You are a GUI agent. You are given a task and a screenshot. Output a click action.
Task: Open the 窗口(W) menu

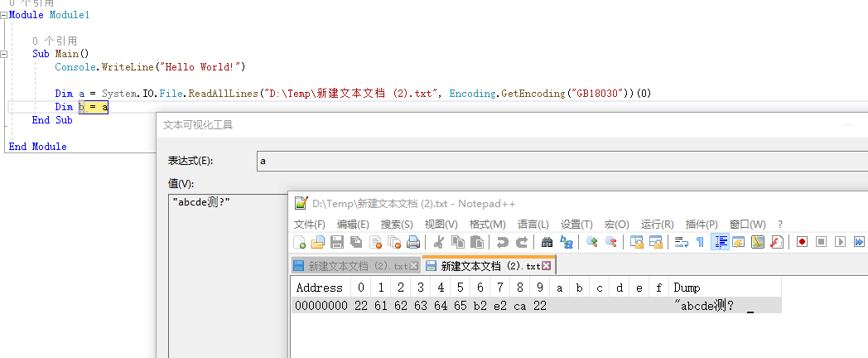pos(748,225)
